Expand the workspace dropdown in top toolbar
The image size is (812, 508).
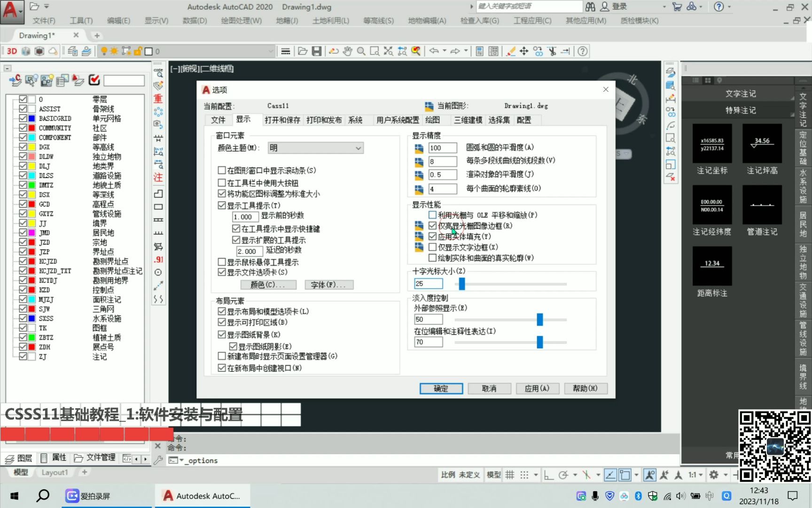pyautogui.click(x=271, y=51)
